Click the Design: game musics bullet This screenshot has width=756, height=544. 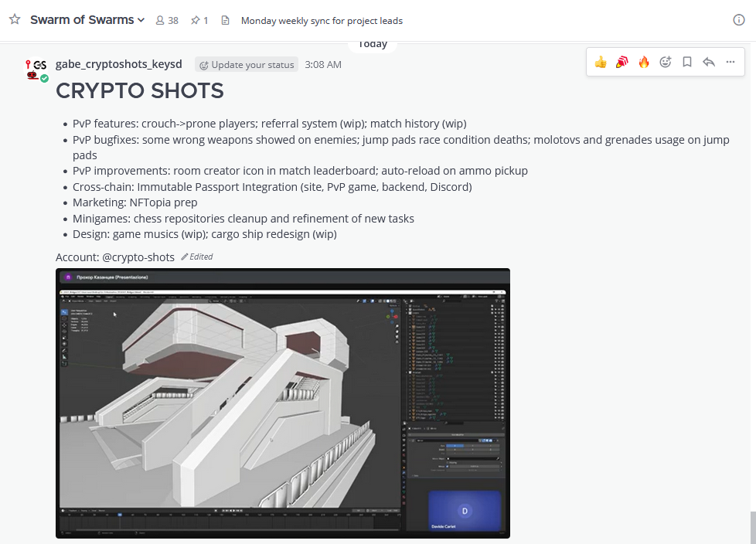pos(204,234)
